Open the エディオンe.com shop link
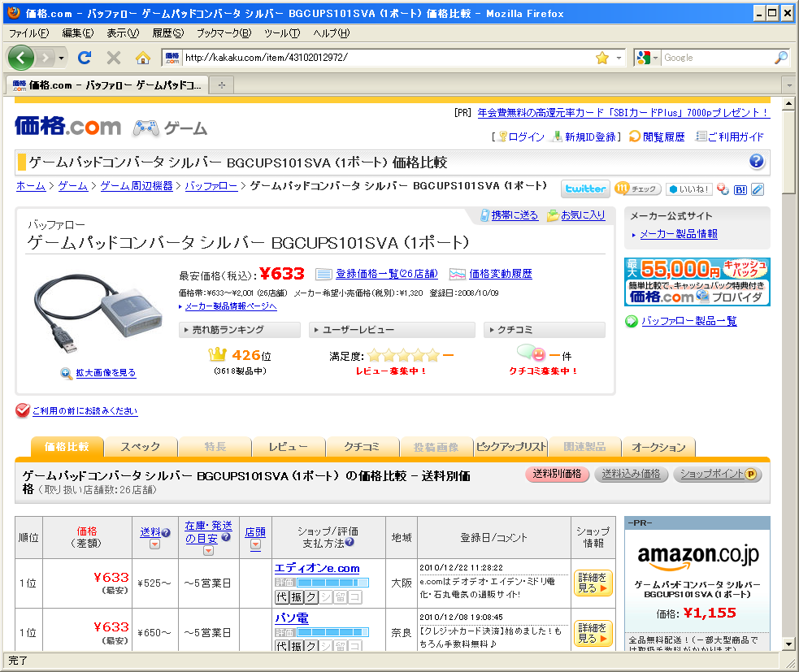This screenshot has width=799, height=672. click(317, 568)
